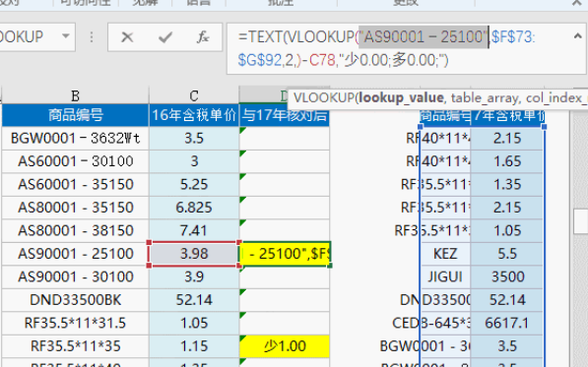Select price cell 7.41
The height and width of the screenshot is (367, 588).
[x=194, y=230]
